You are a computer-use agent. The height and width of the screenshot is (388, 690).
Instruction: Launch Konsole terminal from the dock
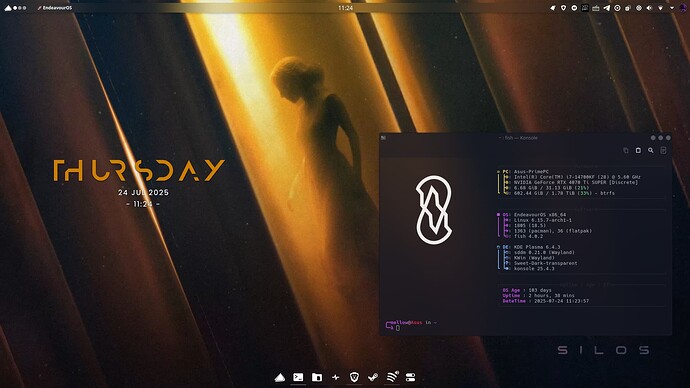coord(298,377)
